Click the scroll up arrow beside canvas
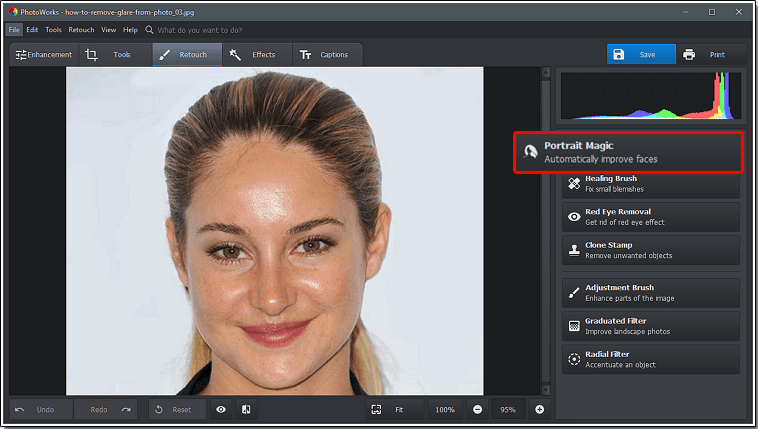Image resolution: width=758 pixels, height=429 pixels. pyautogui.click(x=546, y=73)
